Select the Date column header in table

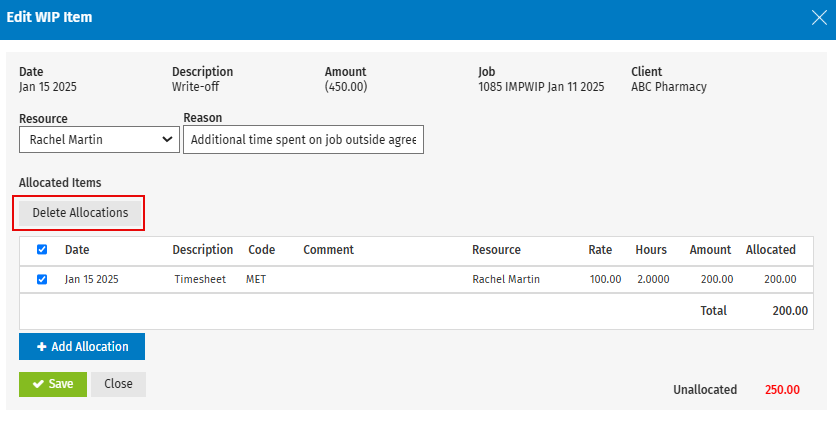coord(77,250)
